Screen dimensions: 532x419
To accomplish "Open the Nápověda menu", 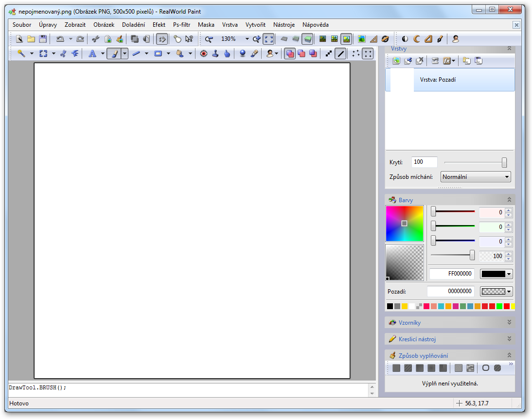I will point(315,25).
